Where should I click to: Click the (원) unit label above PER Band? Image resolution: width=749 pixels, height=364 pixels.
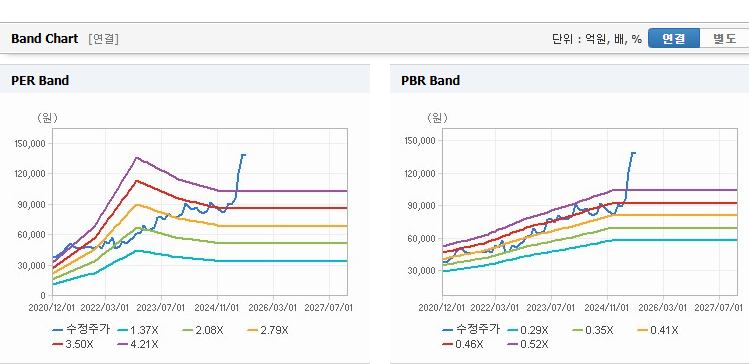pyautogui.click(x=47, y=118)
